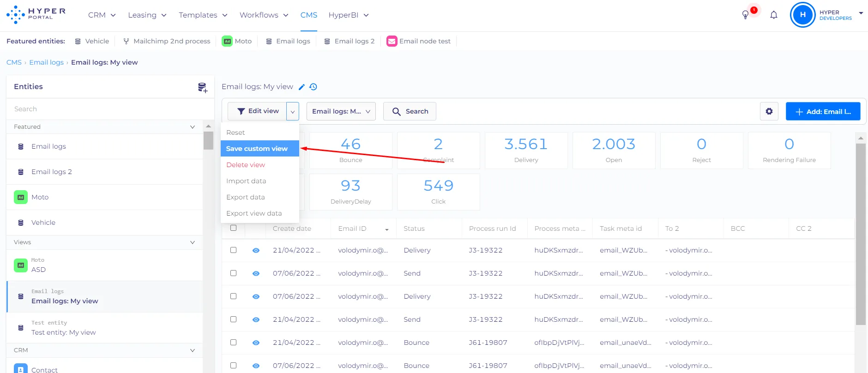
Task: View the 21/04/2022 Delivery row with eye icon
Action: [x=256, y=250]
